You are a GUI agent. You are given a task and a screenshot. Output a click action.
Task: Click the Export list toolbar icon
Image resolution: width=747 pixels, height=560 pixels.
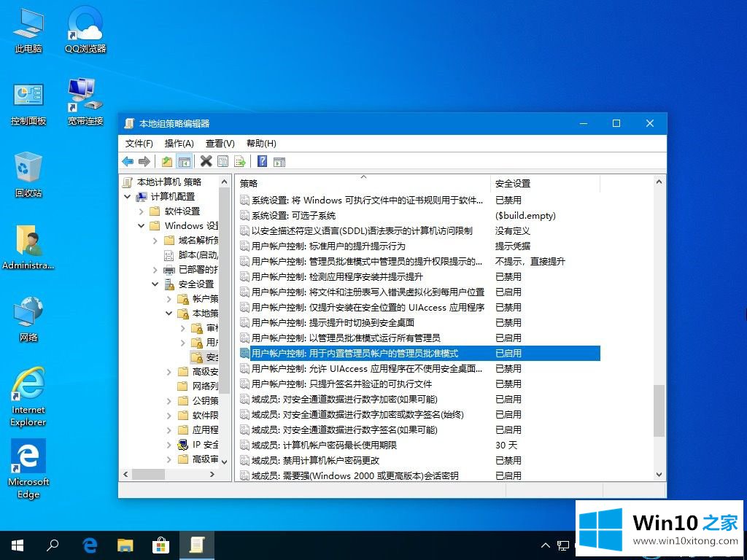(240, 161)
